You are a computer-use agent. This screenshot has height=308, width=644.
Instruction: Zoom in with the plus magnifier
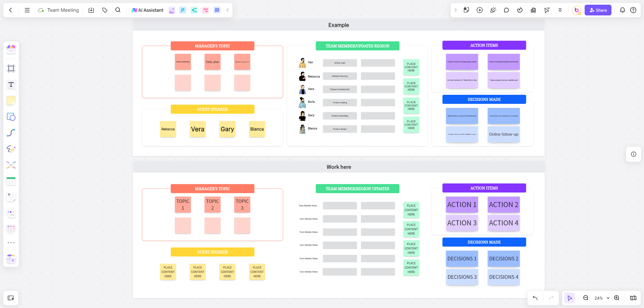point(616,298)
